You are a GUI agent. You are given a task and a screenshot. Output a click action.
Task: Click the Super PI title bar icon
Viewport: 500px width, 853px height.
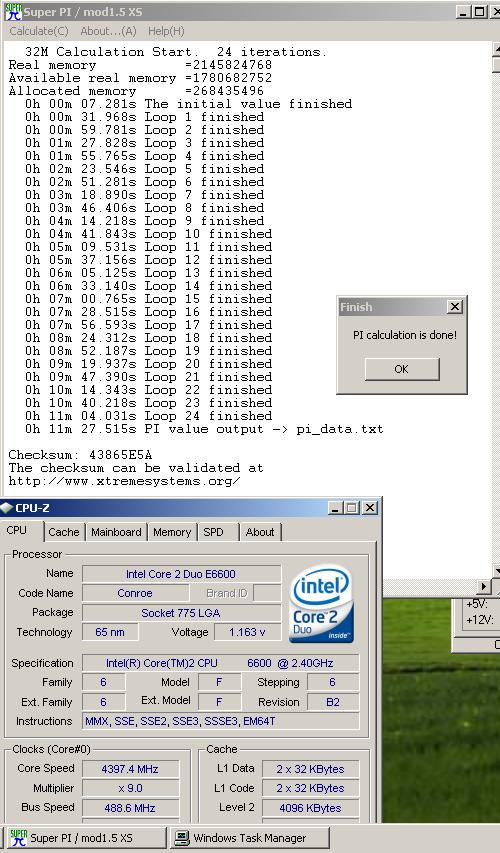click(13, 11)
